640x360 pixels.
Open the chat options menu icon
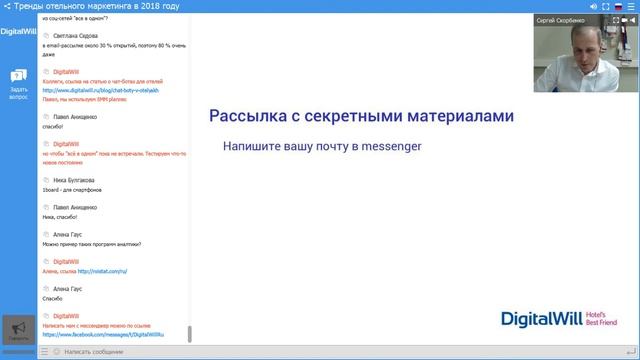tap(44, 352)
